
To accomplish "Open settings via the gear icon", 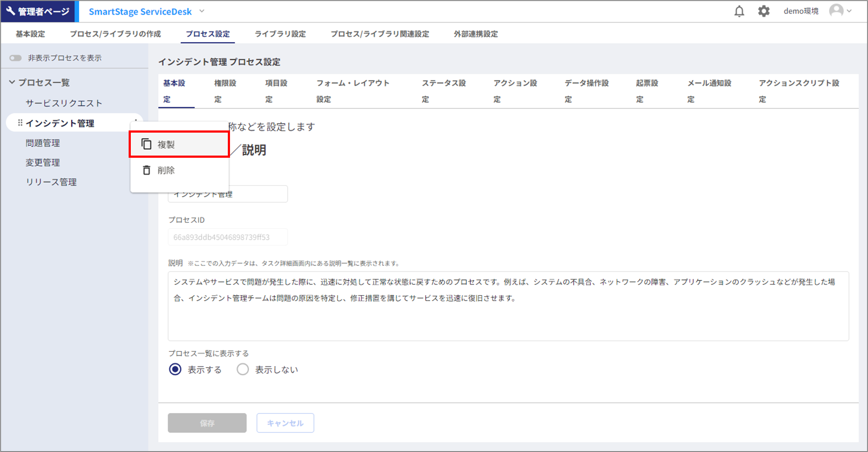I will pos(764,11).
